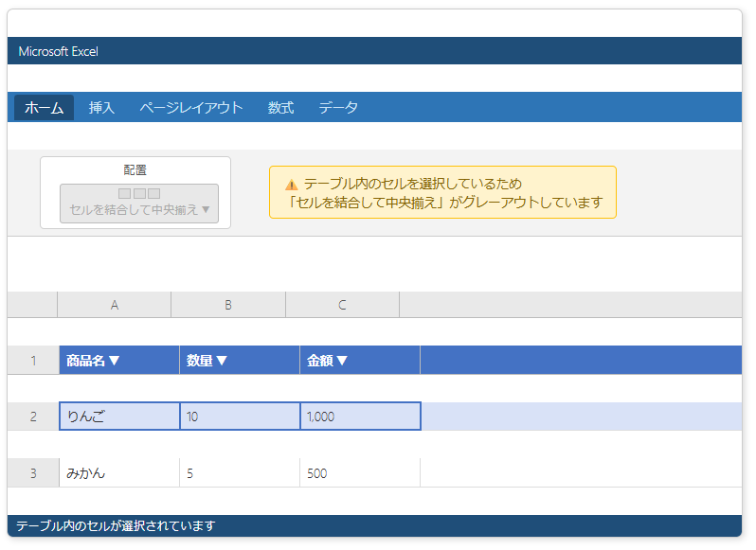756x550 pixels.
Task: Click the cell showing 500
Action: click(360, 473)
